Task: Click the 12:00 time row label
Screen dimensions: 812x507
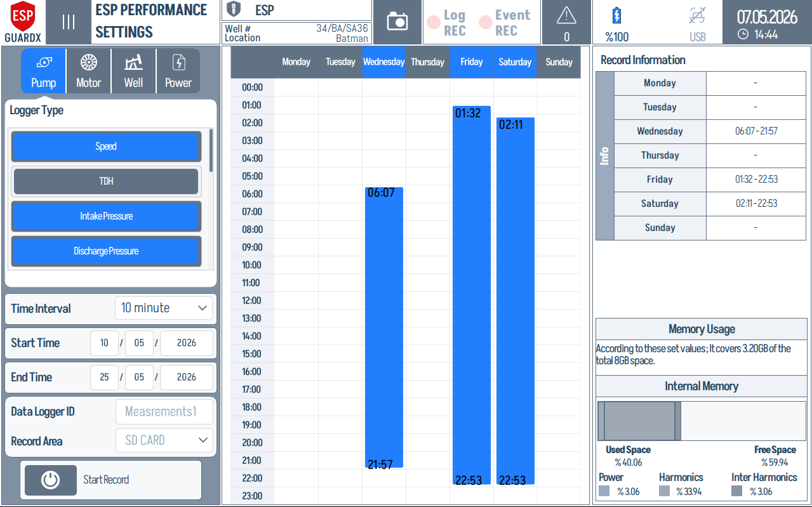Action: pos(252,301)
